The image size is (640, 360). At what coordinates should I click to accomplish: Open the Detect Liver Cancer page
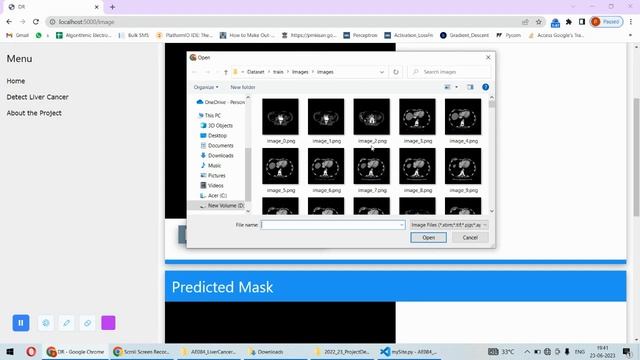(x=37, y=97)
